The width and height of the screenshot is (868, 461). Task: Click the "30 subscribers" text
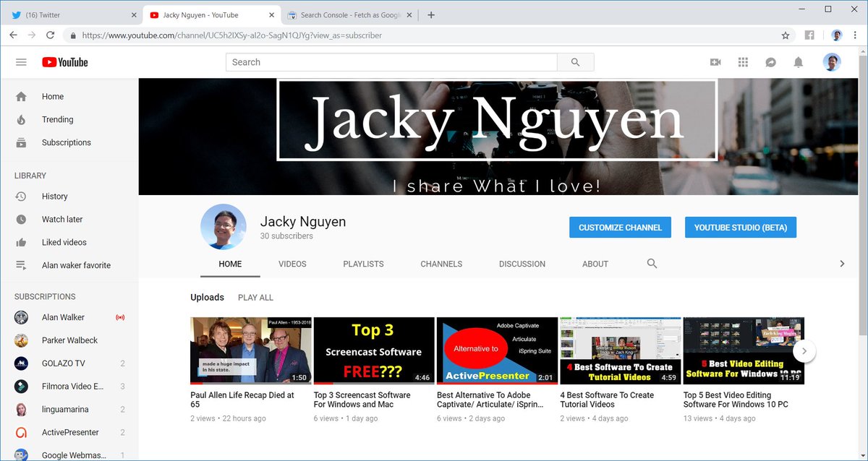286,236
